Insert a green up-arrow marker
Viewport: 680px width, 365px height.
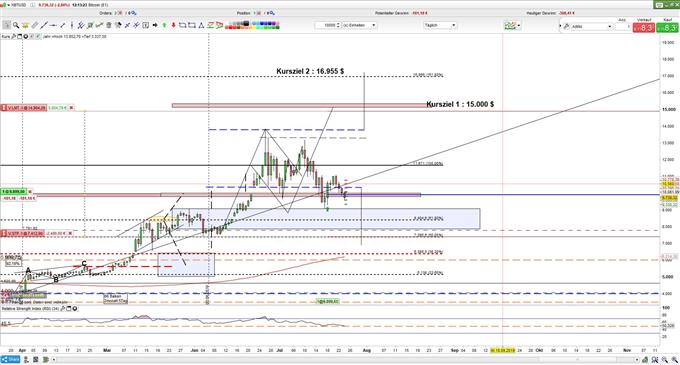click(x=164, y=25)
